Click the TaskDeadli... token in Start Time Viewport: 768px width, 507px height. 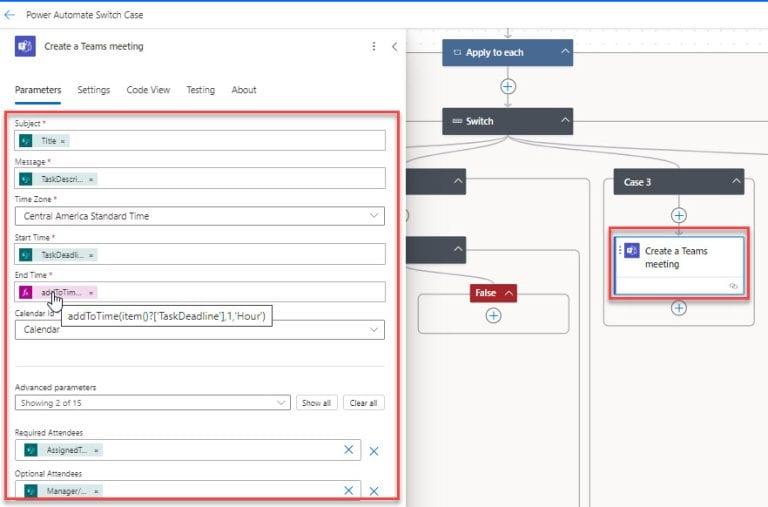click(58, 255)
